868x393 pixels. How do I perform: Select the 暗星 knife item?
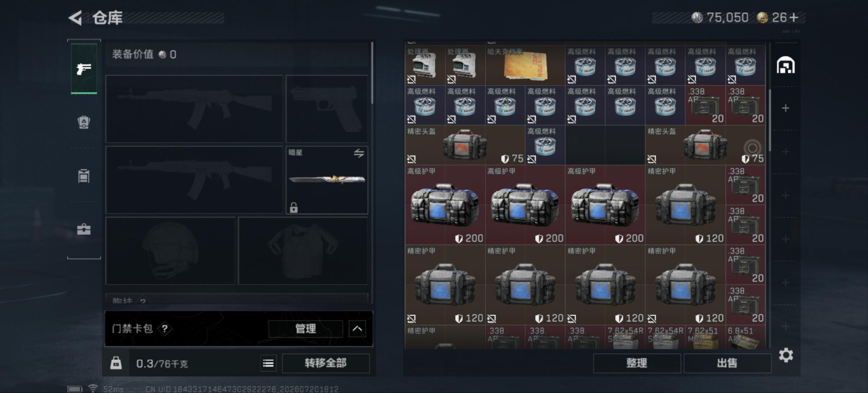click(327, 180)
